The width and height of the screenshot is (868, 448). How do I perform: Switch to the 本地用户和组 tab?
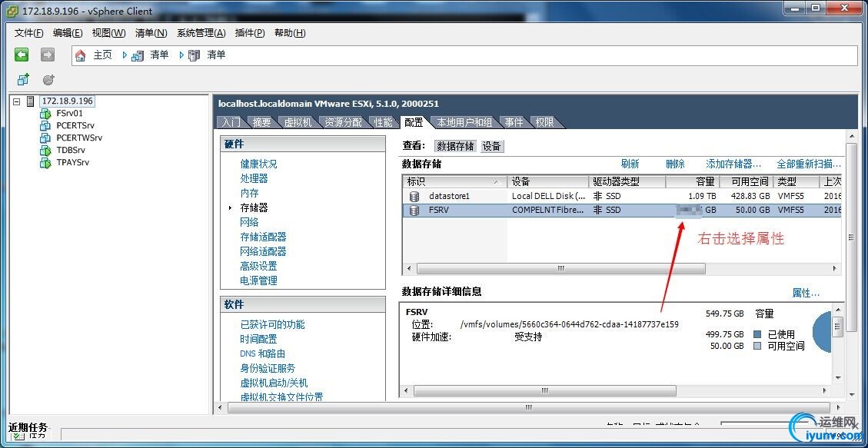click(x=464, y=122)
